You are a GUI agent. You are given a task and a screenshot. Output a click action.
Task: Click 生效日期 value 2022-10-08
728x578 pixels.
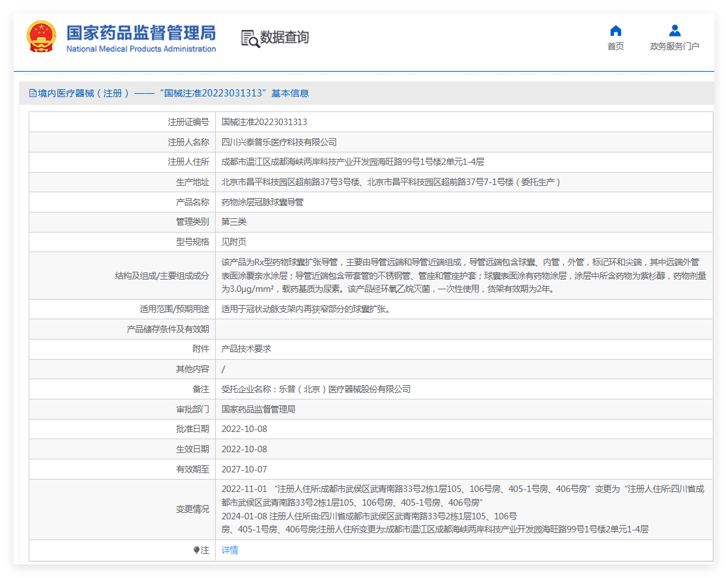tap(244, 450)
